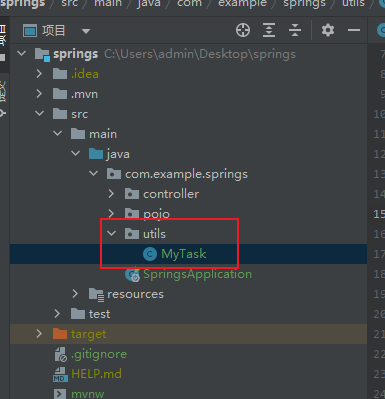385x399 pixels.
Task: Expand the resources folder
Action: coord(75,294)
